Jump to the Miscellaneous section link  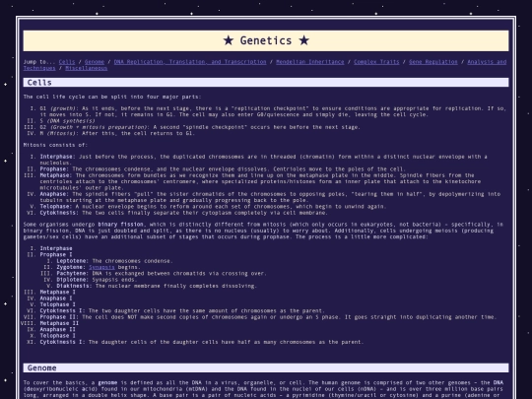86,68
